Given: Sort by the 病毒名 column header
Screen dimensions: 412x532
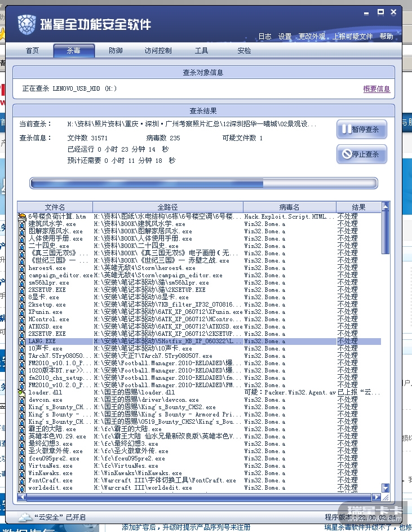Looking at the screenshot, I should point(289,207).
